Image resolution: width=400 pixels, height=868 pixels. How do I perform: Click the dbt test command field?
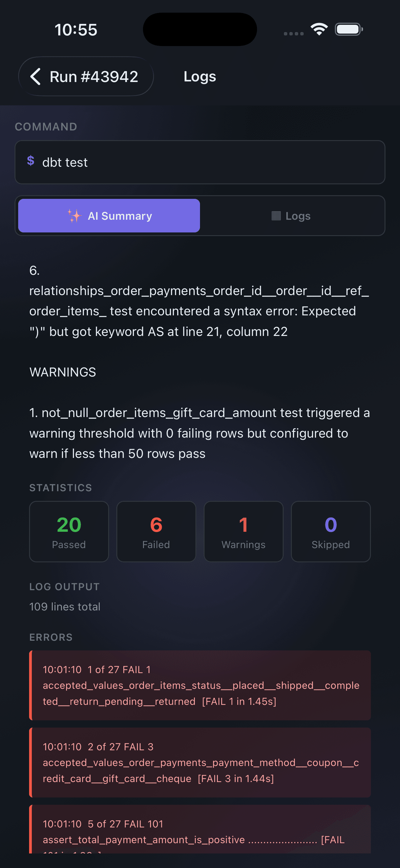tap(200, 162)
